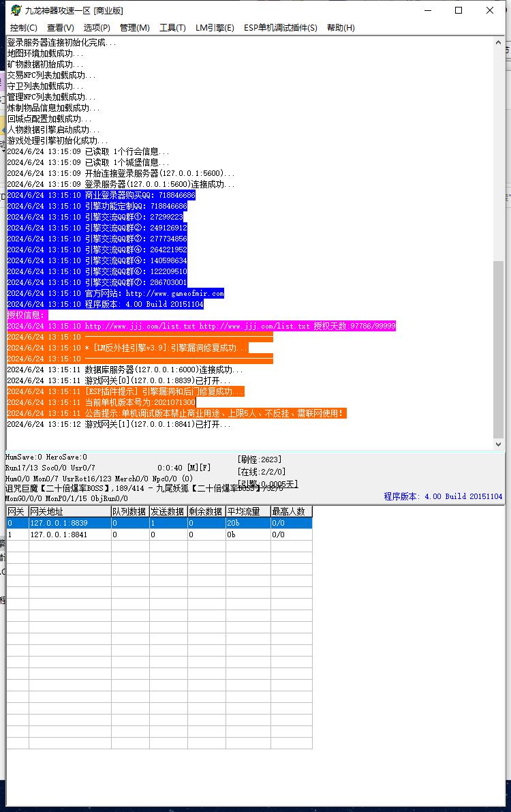The image size is (511, 812).
Task: Close the 九龙神器攻速一区 window
Action: pos(490,10)
